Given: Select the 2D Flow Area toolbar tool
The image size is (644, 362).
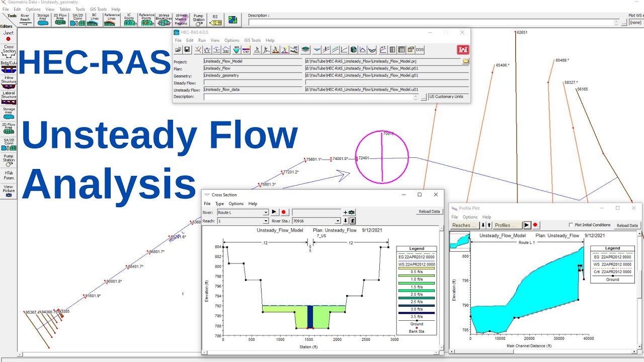Looking at the screenshot, I should click(x=60, y=20).
